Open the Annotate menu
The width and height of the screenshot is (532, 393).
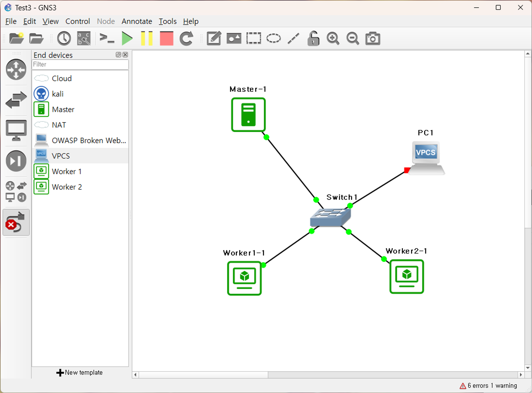[137, 21]
